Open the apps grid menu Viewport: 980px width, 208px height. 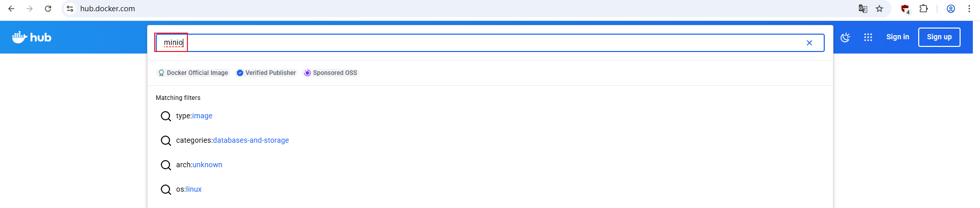(x=868, y=37)
